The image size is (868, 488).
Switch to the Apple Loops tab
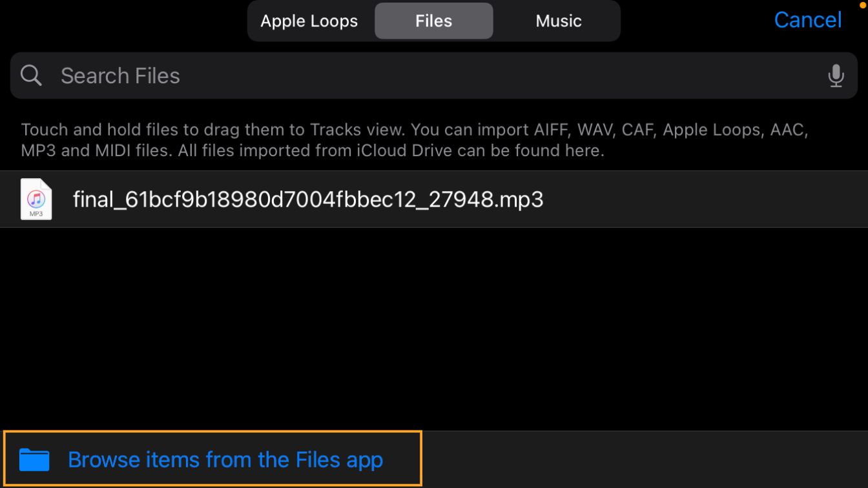(309, 21)
